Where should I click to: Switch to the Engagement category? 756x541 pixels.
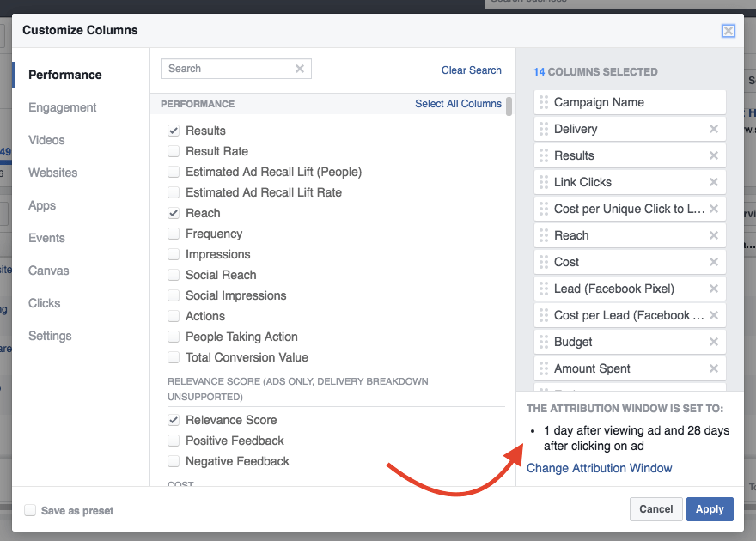(62, 107)
